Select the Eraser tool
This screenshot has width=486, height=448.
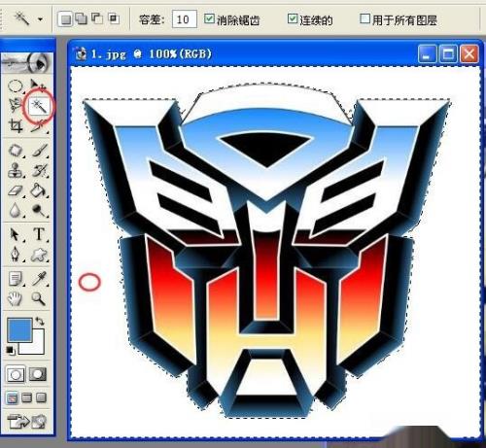[15, 190]
